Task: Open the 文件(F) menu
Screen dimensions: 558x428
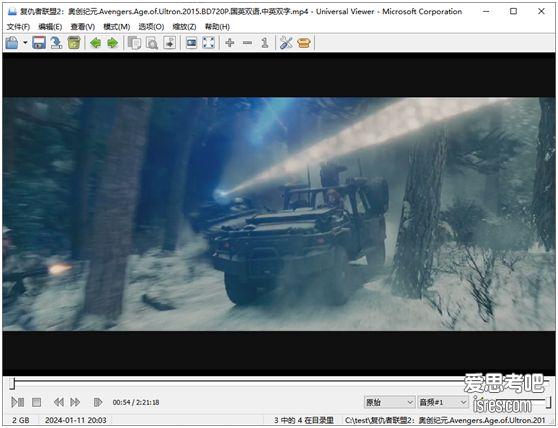Action: (18, 27)
